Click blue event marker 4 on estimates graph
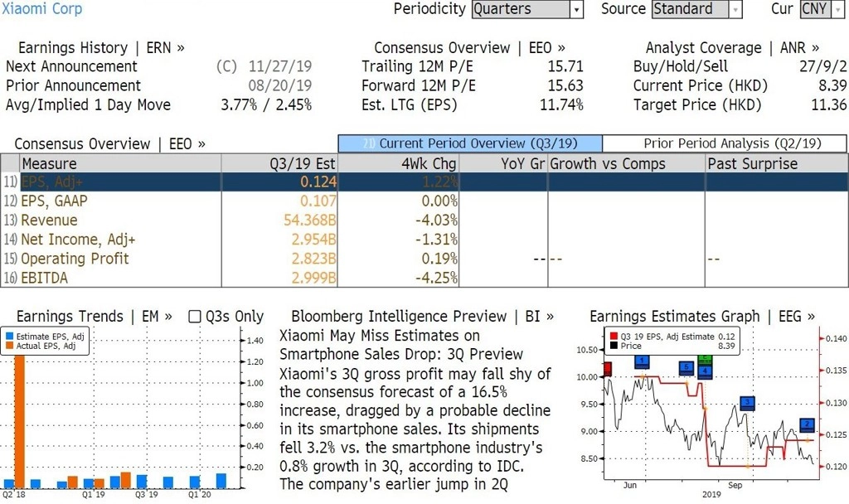The height and width of the screenshot is (504, 849). [x=705, y=371]
